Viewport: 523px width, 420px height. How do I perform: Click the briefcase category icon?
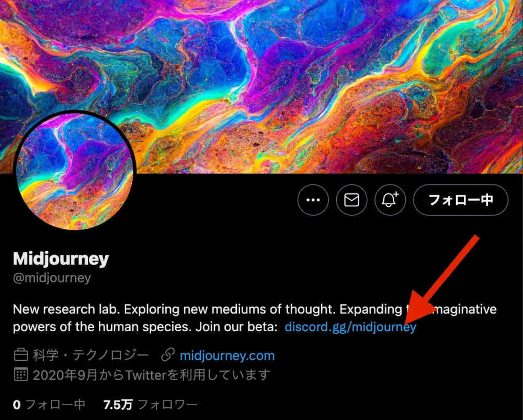21,355
